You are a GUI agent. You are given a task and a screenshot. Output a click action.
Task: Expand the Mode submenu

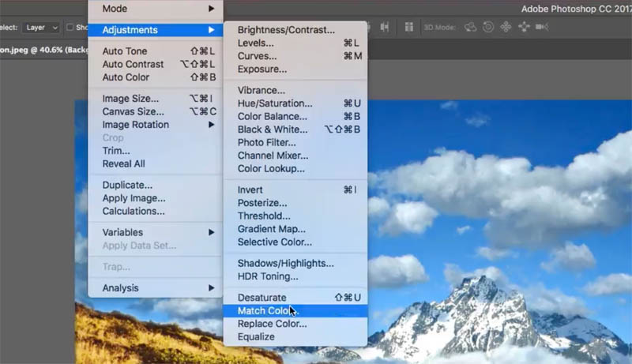(x=156, y=9)
